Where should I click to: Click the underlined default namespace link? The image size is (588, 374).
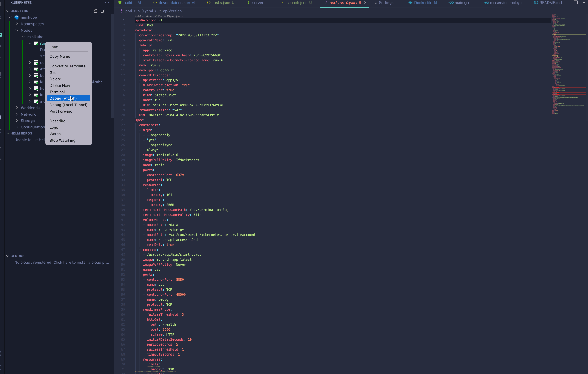(x=167, y=70)
